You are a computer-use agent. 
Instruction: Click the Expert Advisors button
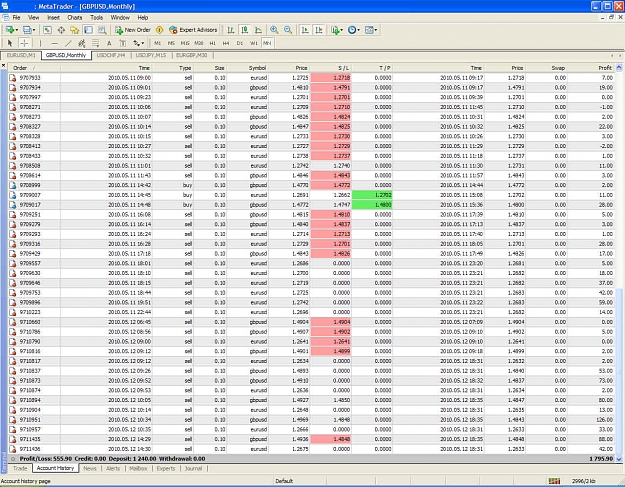pyautogui.click(x=193, y=30)
